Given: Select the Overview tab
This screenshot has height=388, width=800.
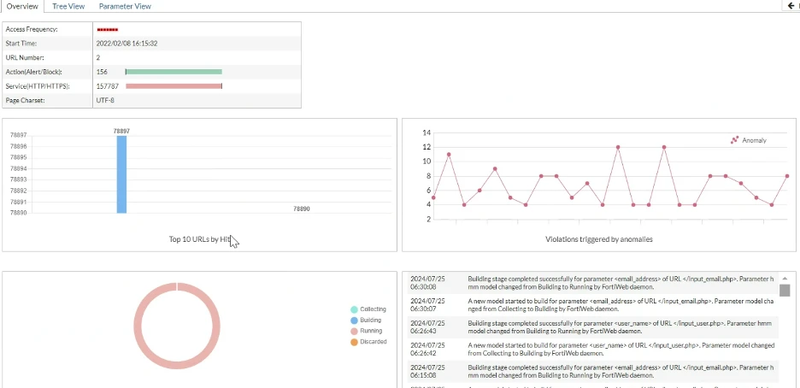Looking at the screenshot, I should (x=22, y=7).
